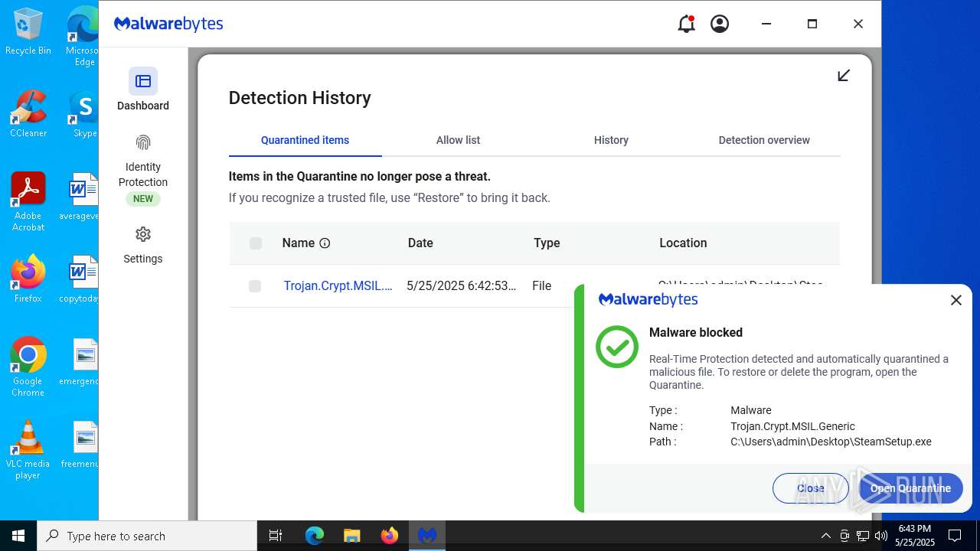This screenshot has height=551, width=980.
Task: Launch Firefox from the taskbar
Action: [x=390, y=536]
